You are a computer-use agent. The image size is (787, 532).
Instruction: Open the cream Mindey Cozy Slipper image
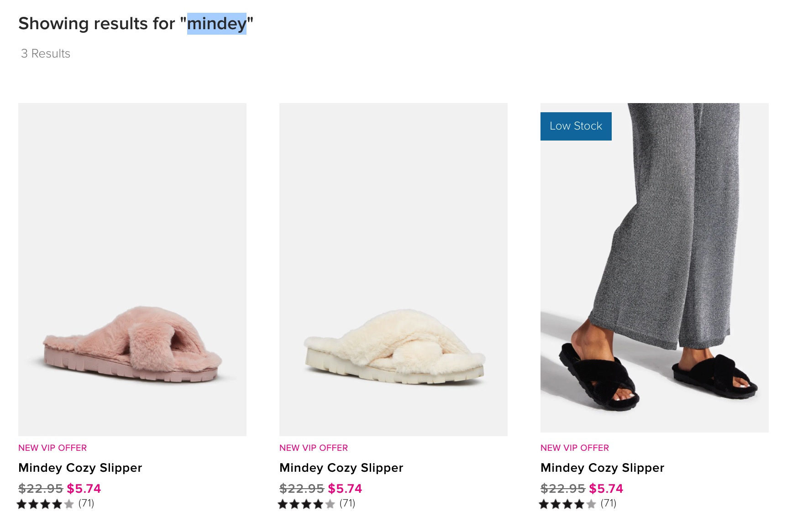tap(393, 269)
